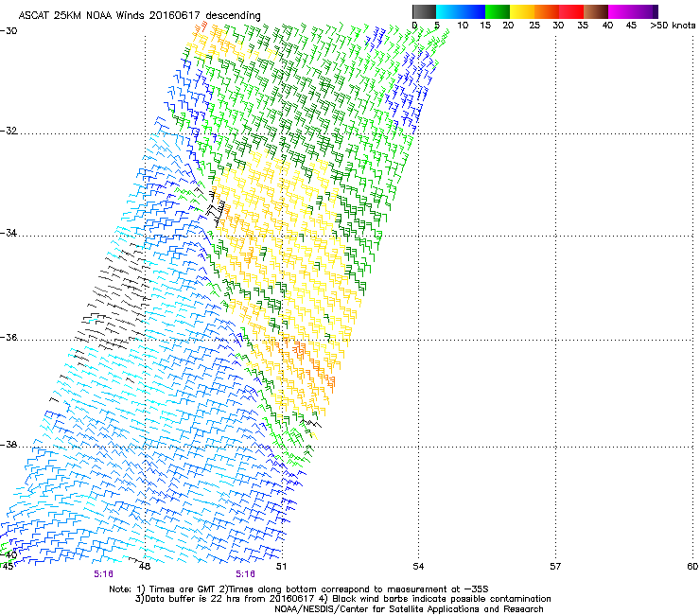The width and height of the screenshot is (700, 615).
Task: Click the longitude label '60'
Action: click(x=692, y=567)
